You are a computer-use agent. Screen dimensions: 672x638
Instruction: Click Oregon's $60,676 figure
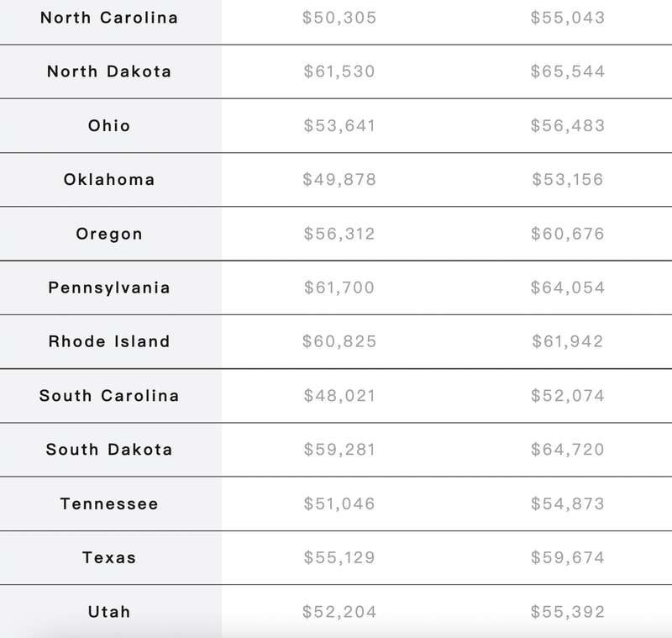coord(568,234)
